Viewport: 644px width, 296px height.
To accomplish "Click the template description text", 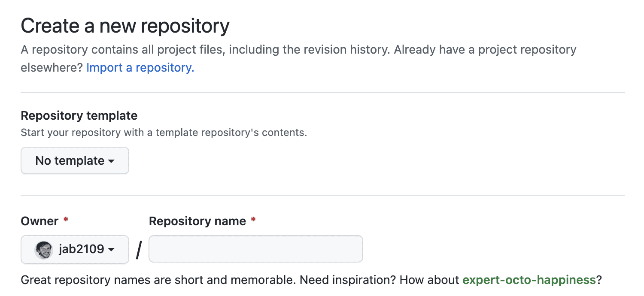I will pos(164,132).
